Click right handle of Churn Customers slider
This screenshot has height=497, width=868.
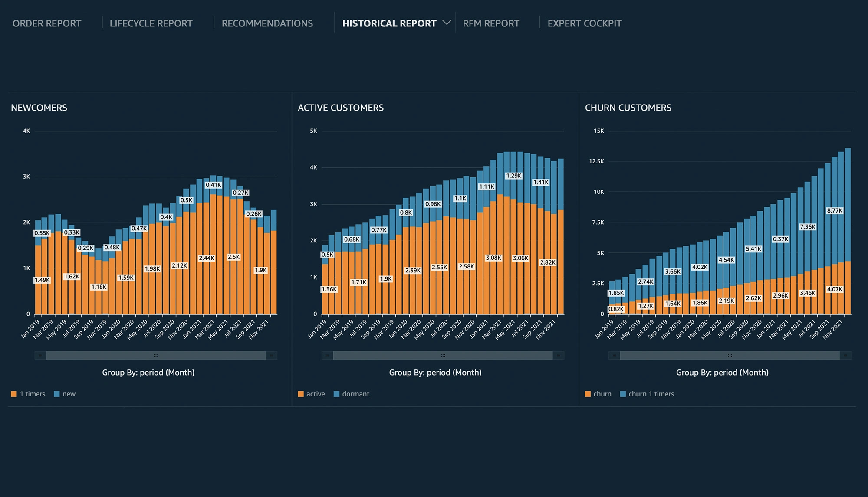845,356
